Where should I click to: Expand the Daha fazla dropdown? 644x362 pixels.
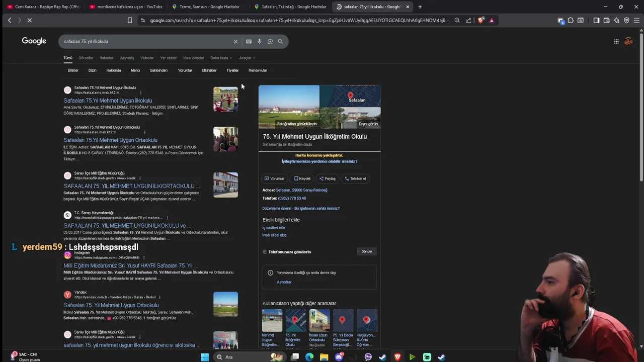coord(221,58)
